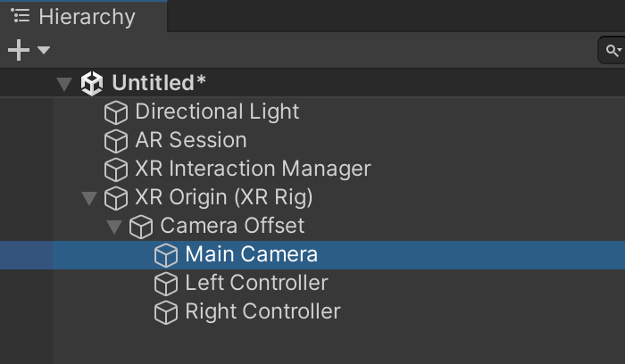
Task: Click the Main Camera cube icon
Action: (x=166, y=255)
